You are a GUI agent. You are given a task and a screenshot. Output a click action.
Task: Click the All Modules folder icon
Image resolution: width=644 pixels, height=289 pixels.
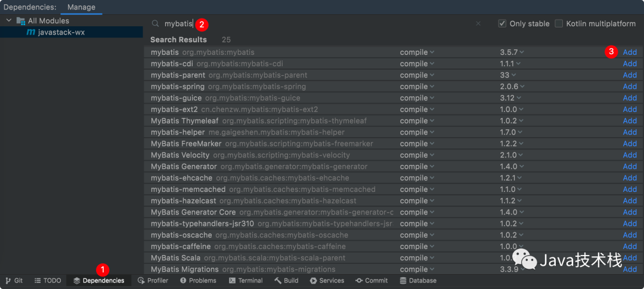(x=20, y=20)
